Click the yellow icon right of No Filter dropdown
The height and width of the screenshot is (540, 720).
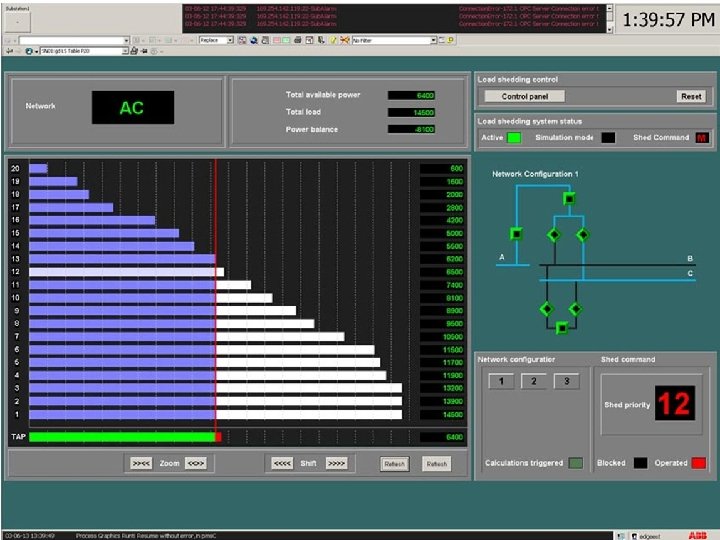pos(451,40)
